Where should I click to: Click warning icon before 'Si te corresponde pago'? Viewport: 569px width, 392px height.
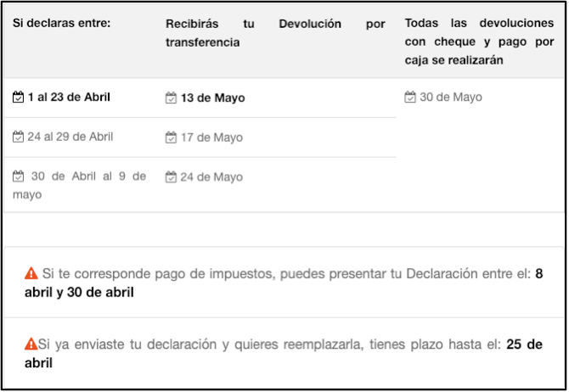pyautogui.click(x=31, y=273)
